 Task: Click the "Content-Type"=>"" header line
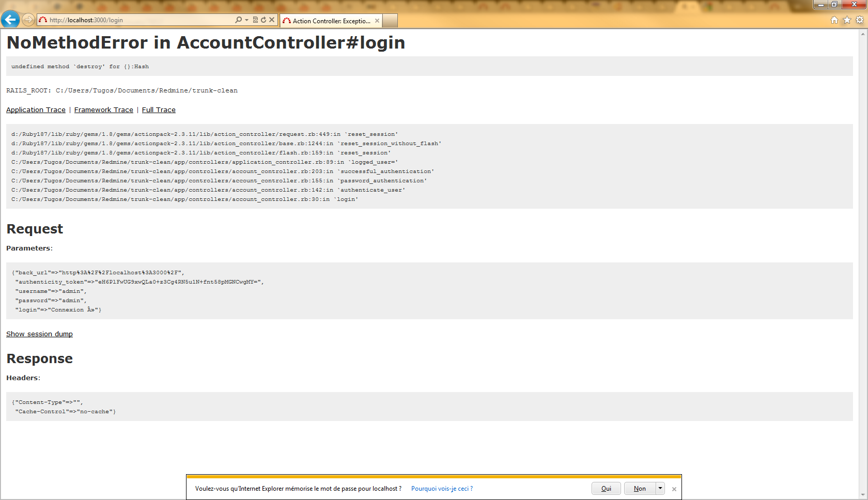(47, 402)
